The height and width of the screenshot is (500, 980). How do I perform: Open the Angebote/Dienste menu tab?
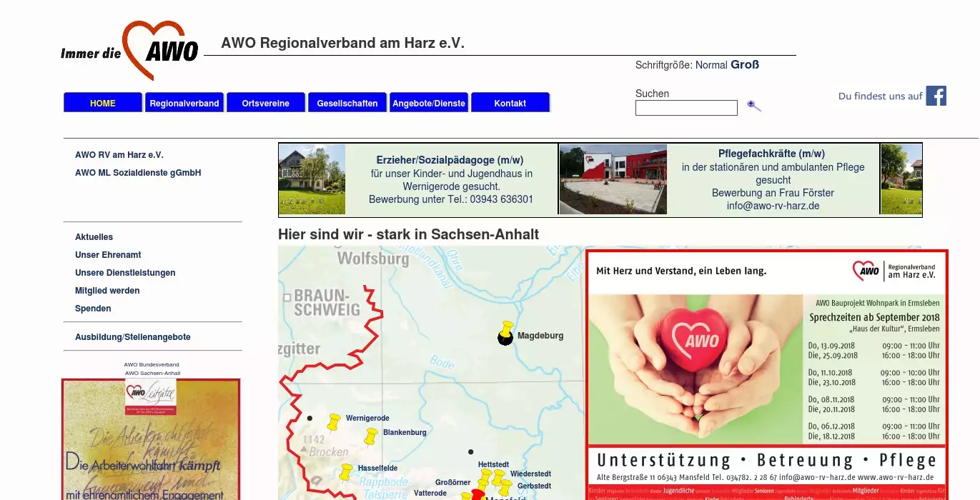pos(429,103)
